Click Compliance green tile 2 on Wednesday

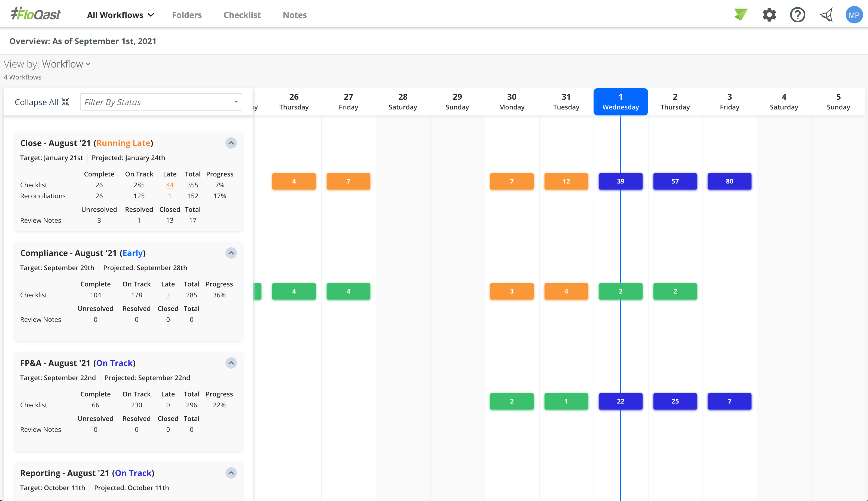click(x=621, y=291)
